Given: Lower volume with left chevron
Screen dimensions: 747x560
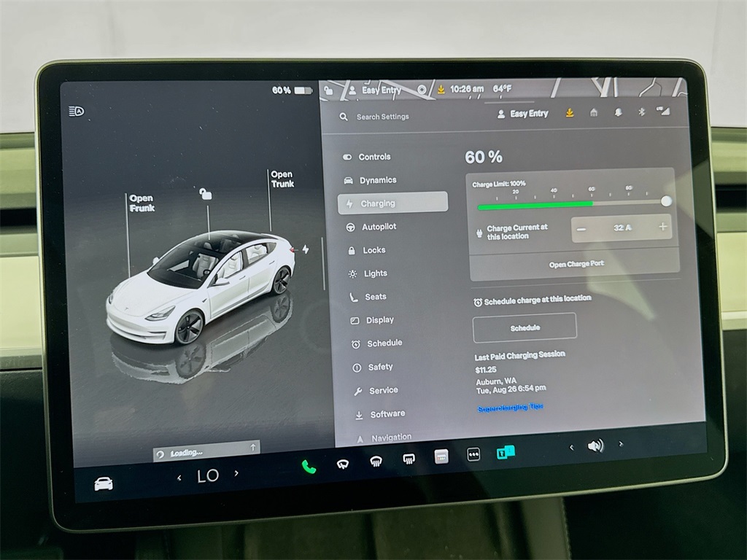Looking at the screenshot, I should point(572,447).
